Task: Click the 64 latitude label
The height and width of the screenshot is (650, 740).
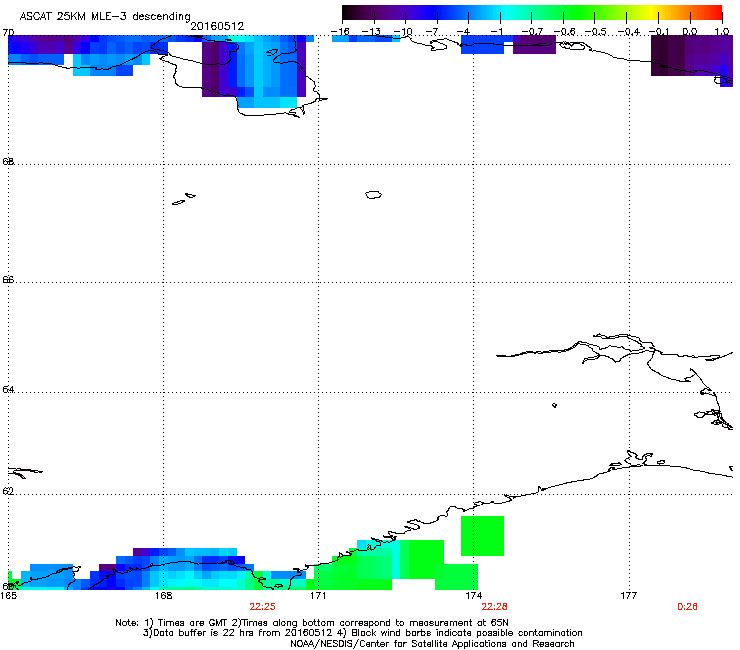Action: tap(8, 389)
